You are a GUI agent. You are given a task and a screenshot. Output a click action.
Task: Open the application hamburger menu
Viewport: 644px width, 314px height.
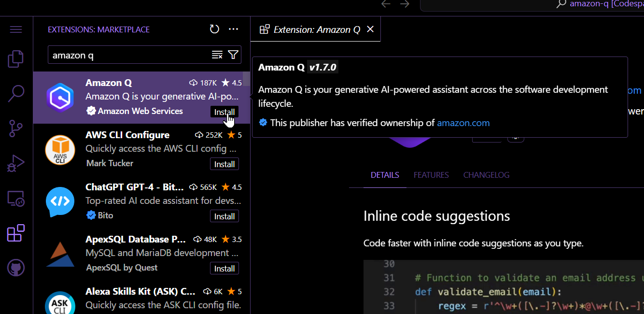point(15,29)
